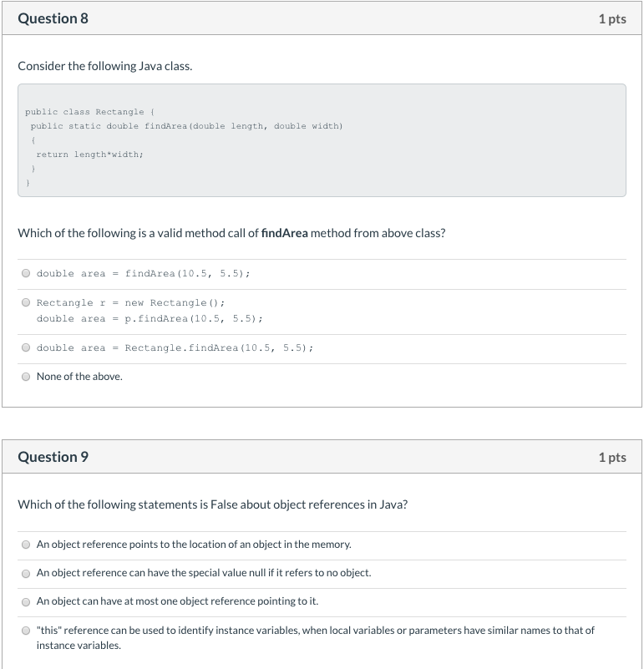Click the bold 'findArea' word in the question prompt
Viewport: 644px width, 669px height.
284,233
